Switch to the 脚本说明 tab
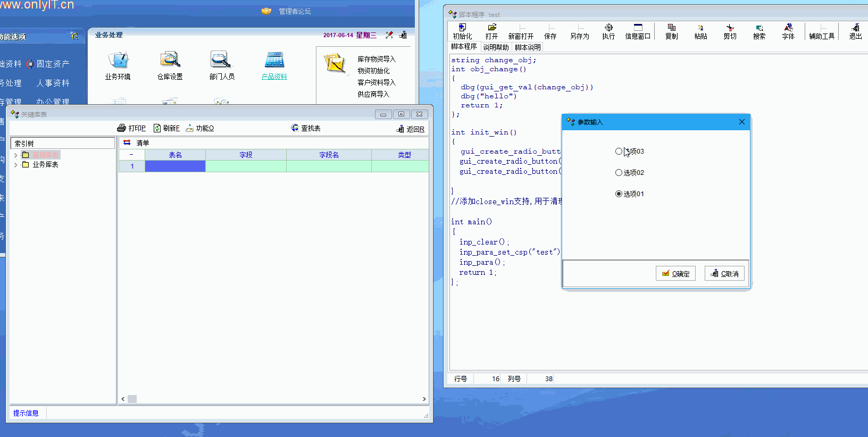868x437 pixels. pos(528,47)
